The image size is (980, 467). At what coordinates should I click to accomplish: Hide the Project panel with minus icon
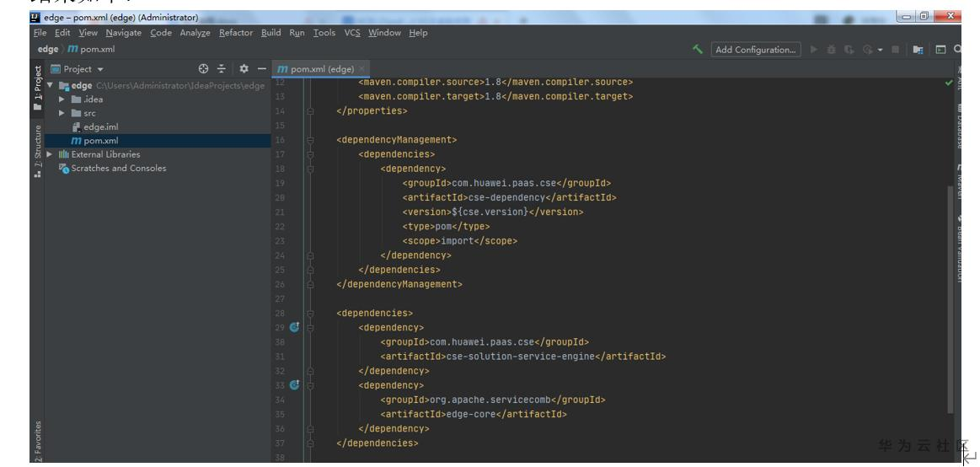pos(260,67)
